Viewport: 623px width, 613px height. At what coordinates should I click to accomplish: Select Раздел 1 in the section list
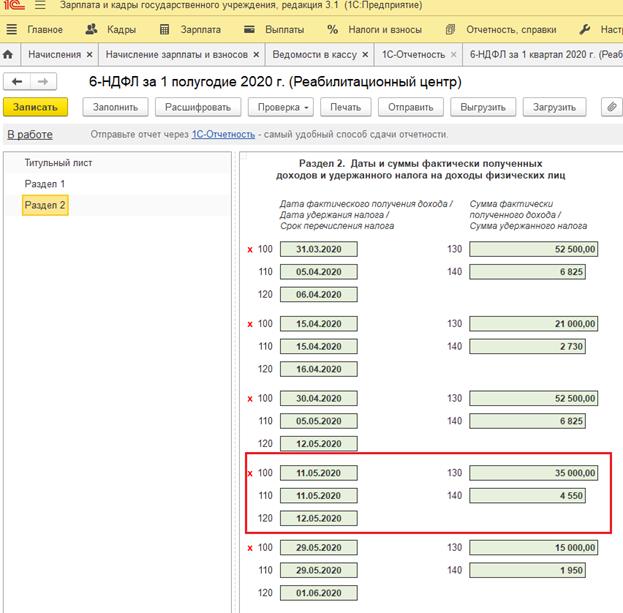click(45, 184)
